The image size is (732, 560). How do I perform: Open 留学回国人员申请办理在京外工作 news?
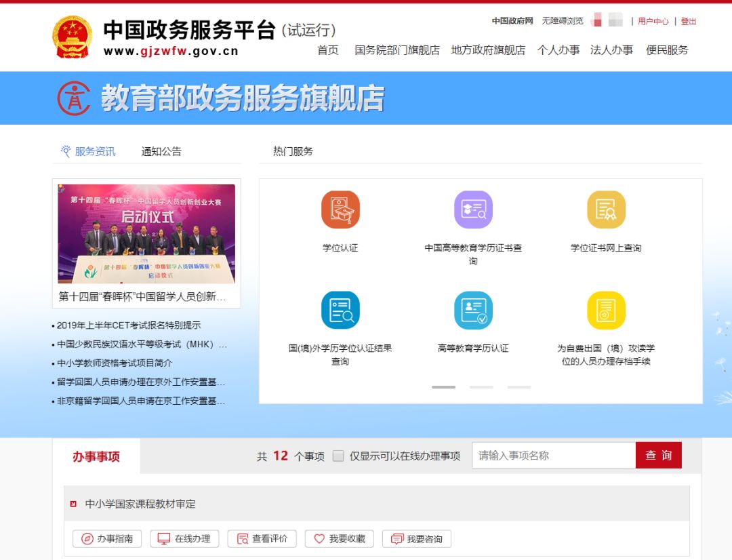141,382
